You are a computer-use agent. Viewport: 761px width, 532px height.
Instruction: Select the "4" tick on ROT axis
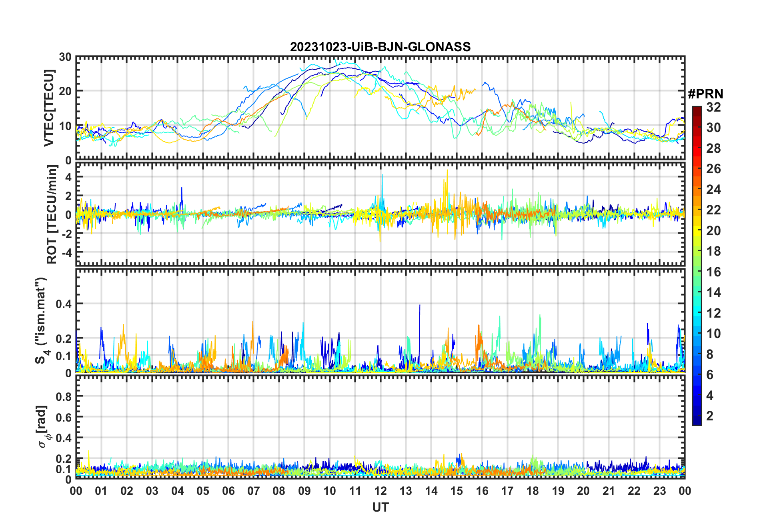pyautogui.click(x=68, y=177)
